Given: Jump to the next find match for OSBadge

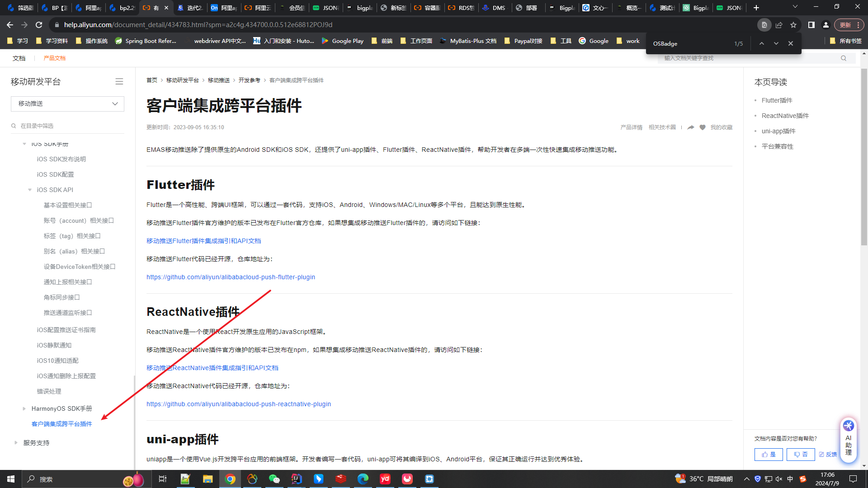Looking at the screenshot, I should pos(776,43).
